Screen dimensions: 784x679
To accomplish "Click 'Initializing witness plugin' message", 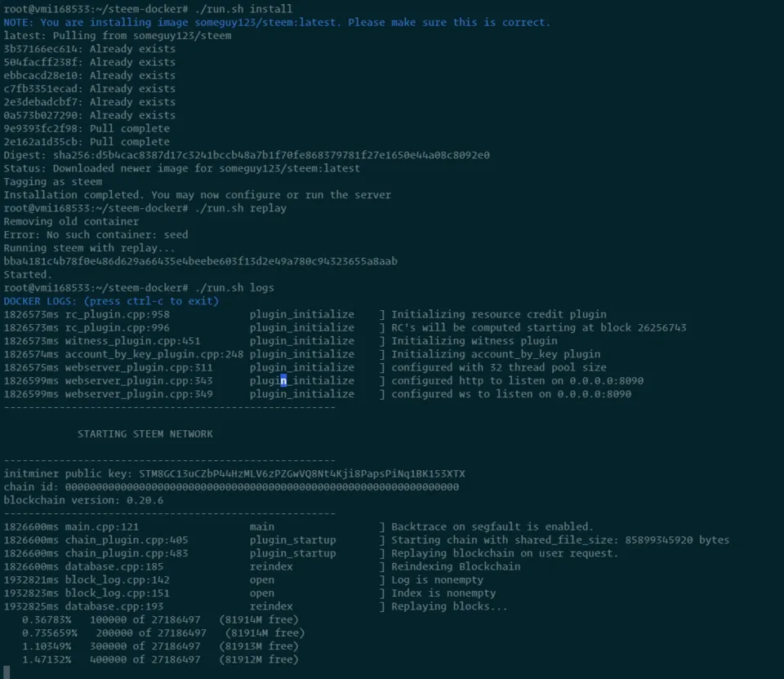I will 474,341.
